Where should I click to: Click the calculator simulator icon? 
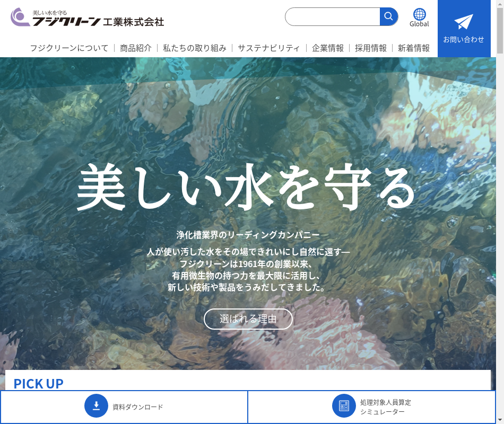pos(344,406)
